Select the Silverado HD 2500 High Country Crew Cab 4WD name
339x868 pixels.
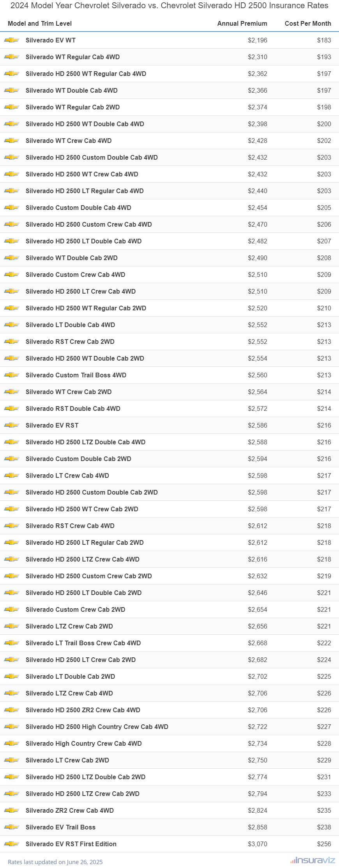click(x=97, y=727)
